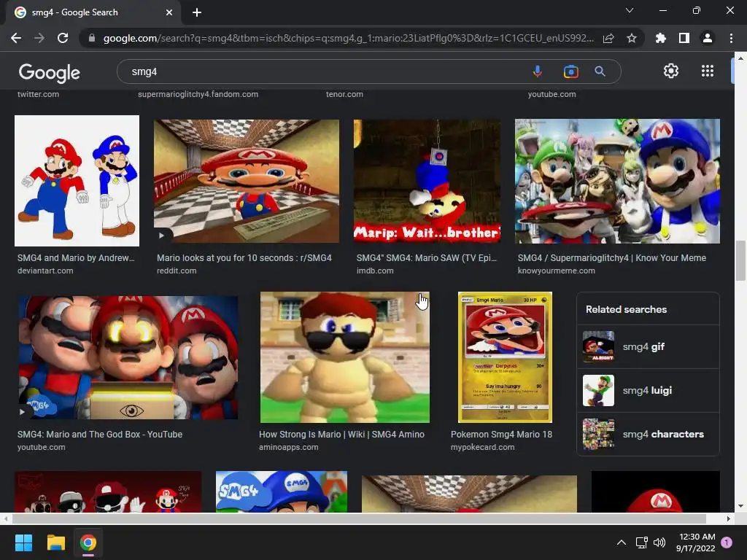Open the Extensions puzzle-piece menu
Screen dimensions: 747x560
tap(661, 38)
